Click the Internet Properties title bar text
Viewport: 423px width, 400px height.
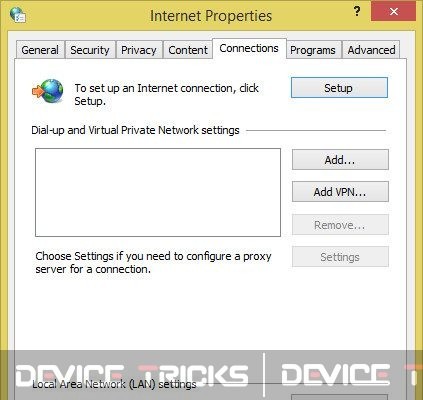[x=211, y=16]
